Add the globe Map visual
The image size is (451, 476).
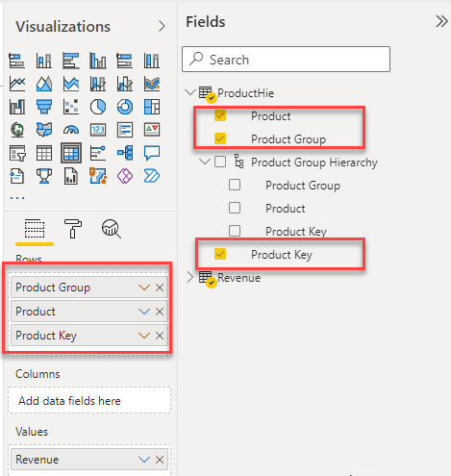pyautogui.click(x=17, y=130)
